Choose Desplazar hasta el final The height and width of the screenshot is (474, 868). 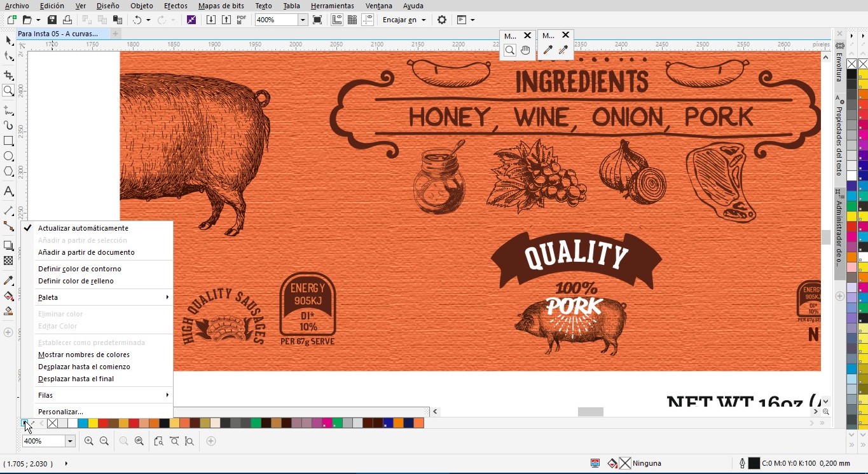76,379
